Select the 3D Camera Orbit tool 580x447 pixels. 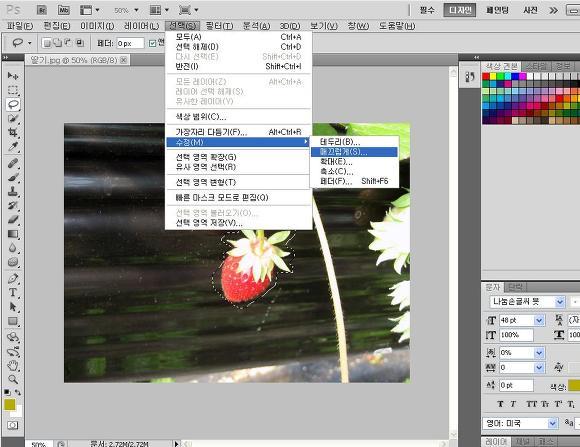pos(13,351)
